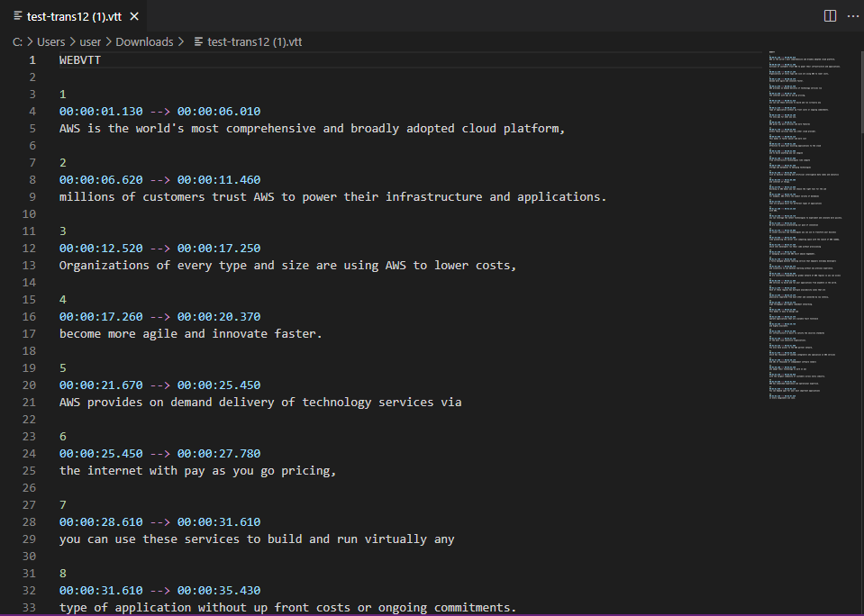Image resolution: width=864 pixels, height=616 pixels.
Task: Click timestamp 00:00:31.610 on line 28
Action: pyautogui.click(x=219, y=521)
